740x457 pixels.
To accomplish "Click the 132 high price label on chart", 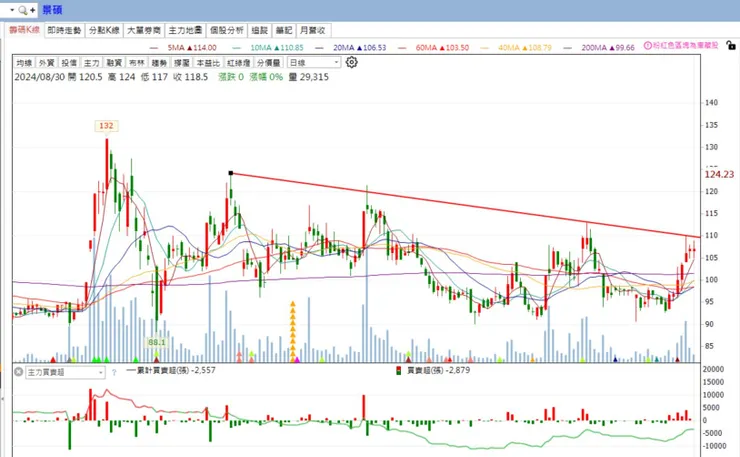I will tap(106, 126).
